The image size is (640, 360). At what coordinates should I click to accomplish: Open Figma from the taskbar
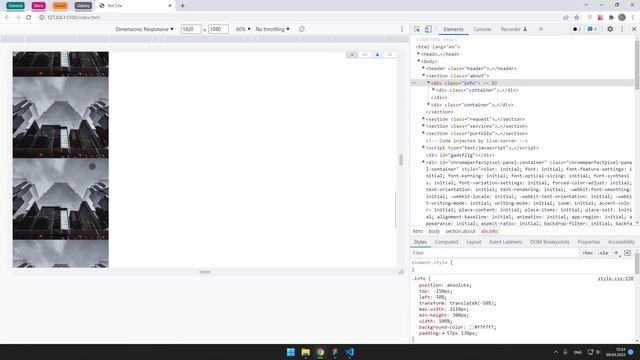[335, 352]
